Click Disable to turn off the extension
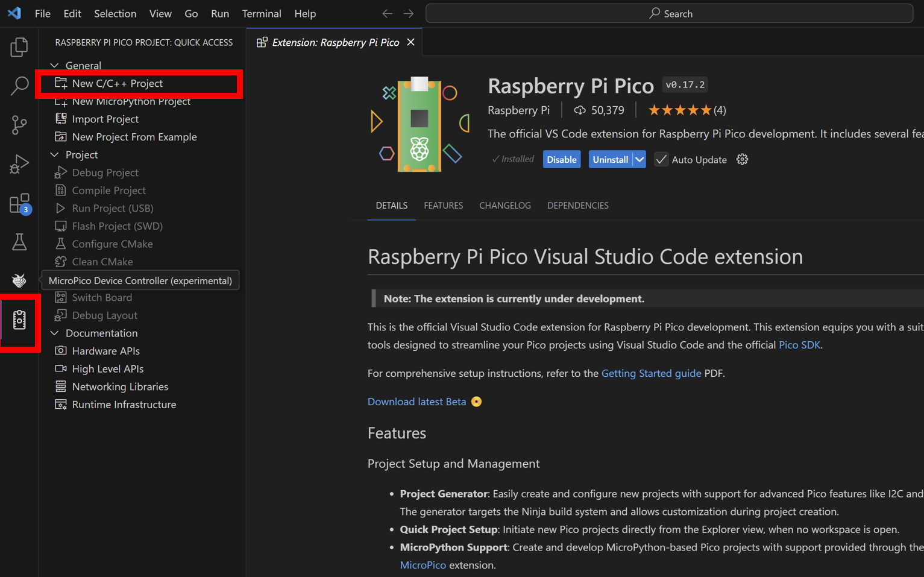This screenshot has height=577, width=924. pyautogui.click(x=561, y=159)
